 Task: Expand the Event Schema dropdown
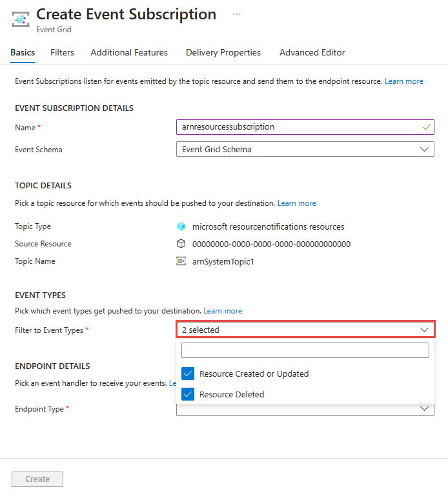tap(305, 149)
